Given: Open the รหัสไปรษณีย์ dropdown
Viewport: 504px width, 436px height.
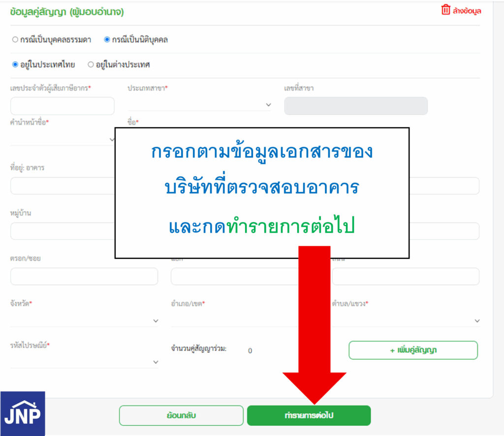Looking at the screenshot, I should [84, 362].
